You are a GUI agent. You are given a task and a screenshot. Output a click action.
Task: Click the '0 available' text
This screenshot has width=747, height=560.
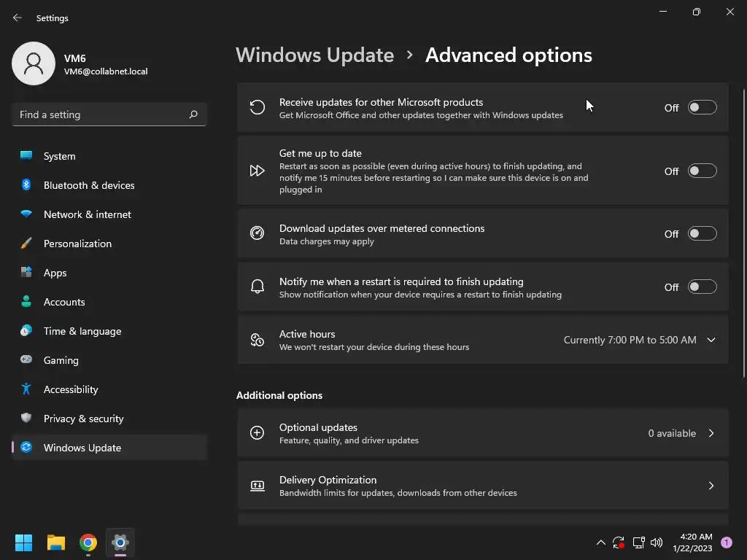672,433
